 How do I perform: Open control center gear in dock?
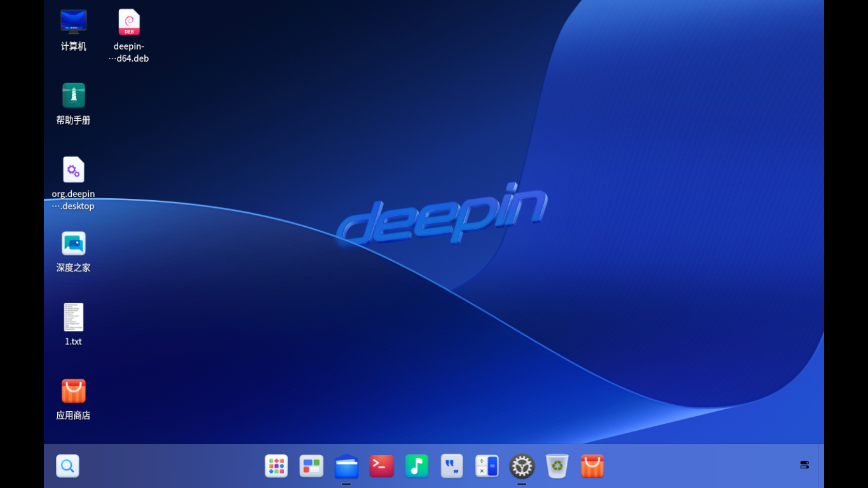[522, 466]
